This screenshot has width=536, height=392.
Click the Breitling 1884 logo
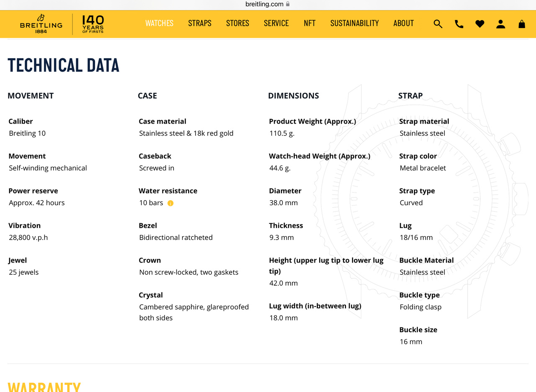click(41, 24)
